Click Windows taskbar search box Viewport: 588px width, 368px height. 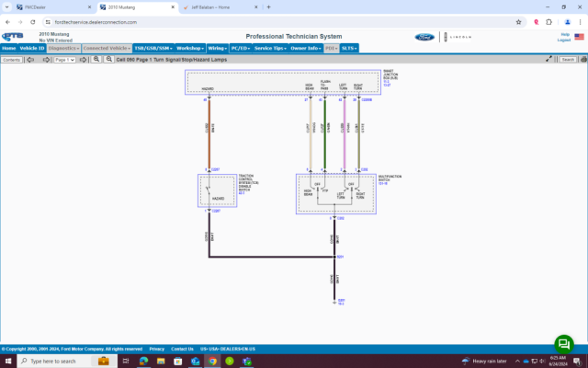coord(67,361)
